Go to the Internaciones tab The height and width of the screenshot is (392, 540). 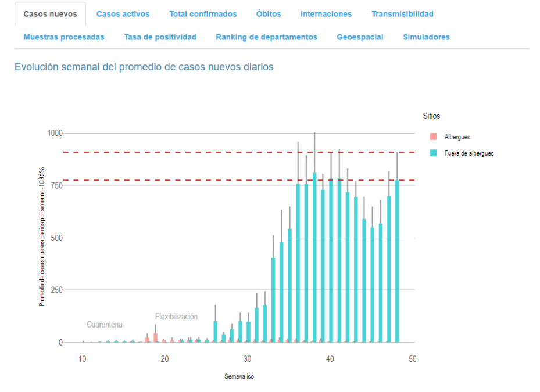click(326, 14)
